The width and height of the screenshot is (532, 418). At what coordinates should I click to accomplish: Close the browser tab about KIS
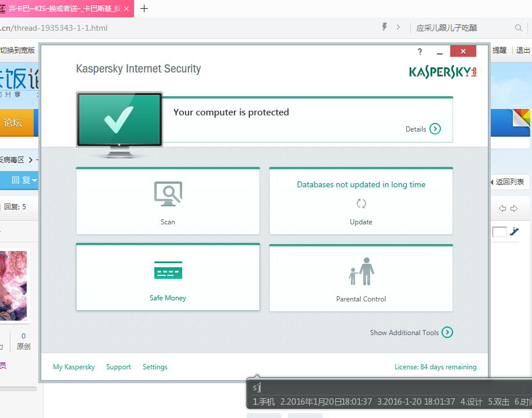pyautogui.click(x=126, y=9)
